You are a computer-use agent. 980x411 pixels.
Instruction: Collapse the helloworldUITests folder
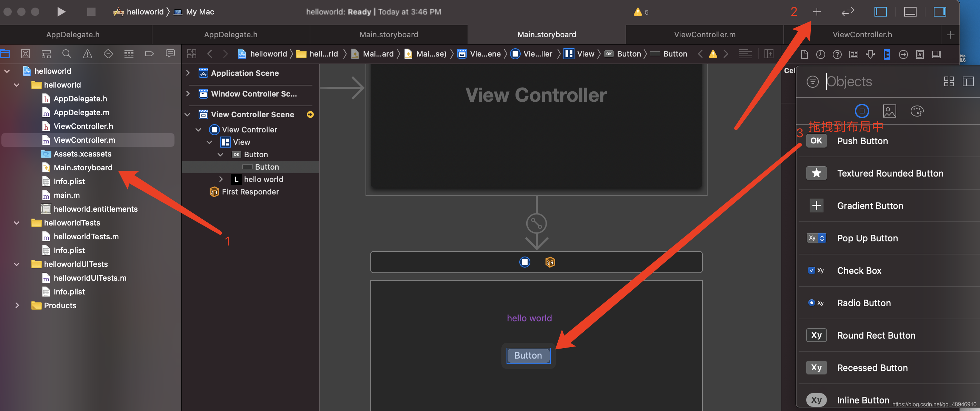[x=17, y=264]
